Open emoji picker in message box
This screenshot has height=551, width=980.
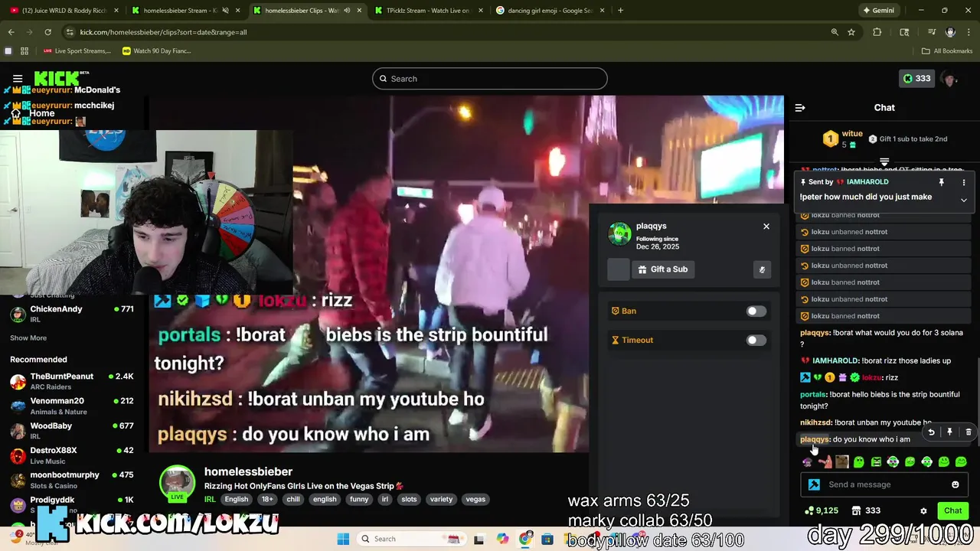click(955, 484)
